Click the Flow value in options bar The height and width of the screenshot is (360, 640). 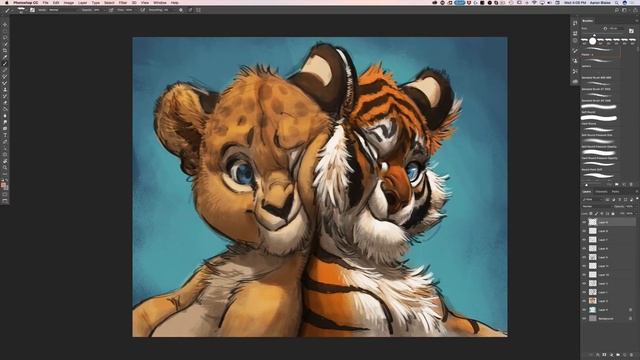tap(129, 10)
